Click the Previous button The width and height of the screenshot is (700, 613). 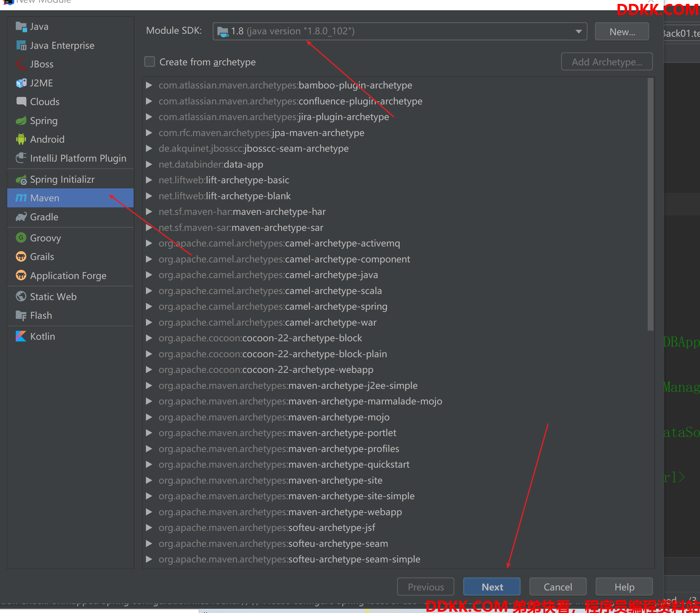click(x=426, y=587)
